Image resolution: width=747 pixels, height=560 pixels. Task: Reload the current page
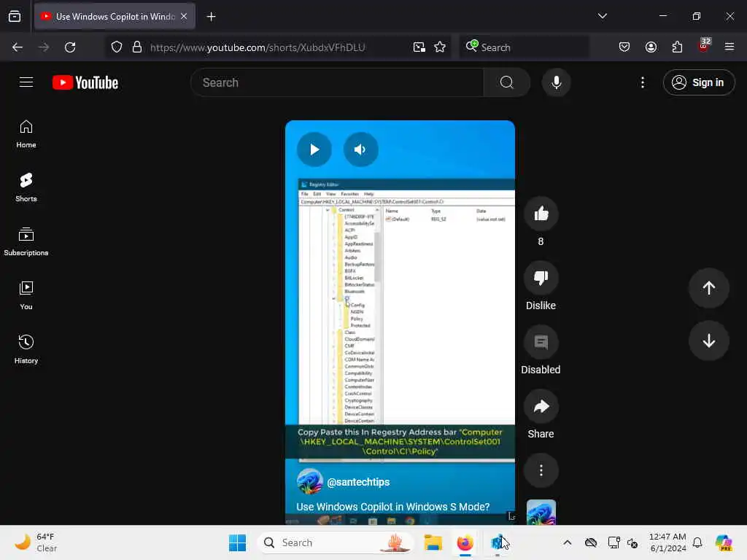tap(70, 47)
